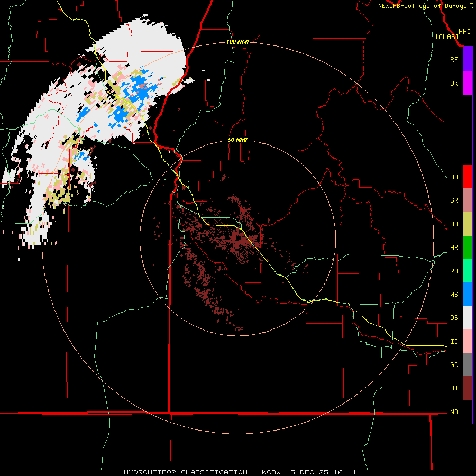The height and width of the screenshot is (476, 476).
Task: Select the BD khaki legend swatch
Action: pos(467,224)
